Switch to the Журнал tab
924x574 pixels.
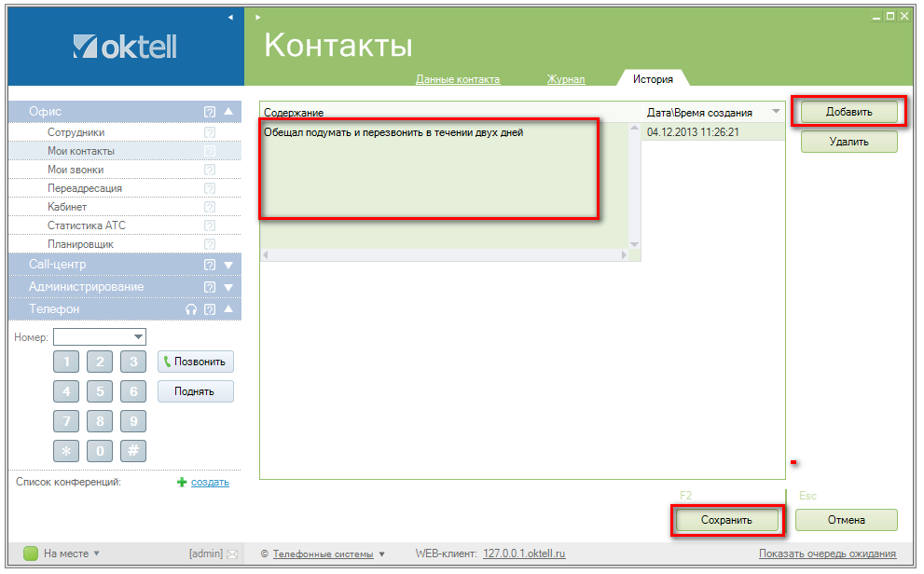tap(566, 79)
